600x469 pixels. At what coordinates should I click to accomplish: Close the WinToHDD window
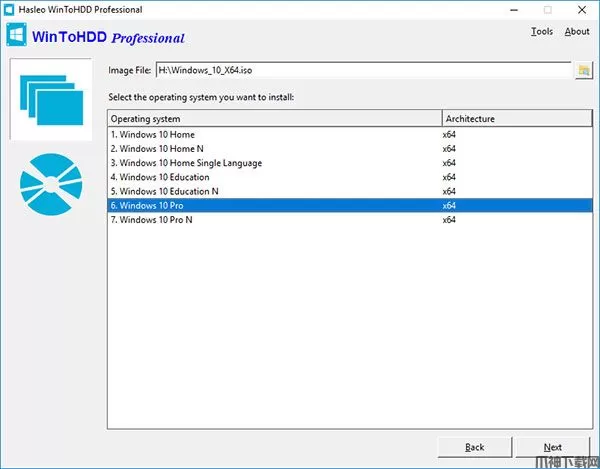click(582, 10)
